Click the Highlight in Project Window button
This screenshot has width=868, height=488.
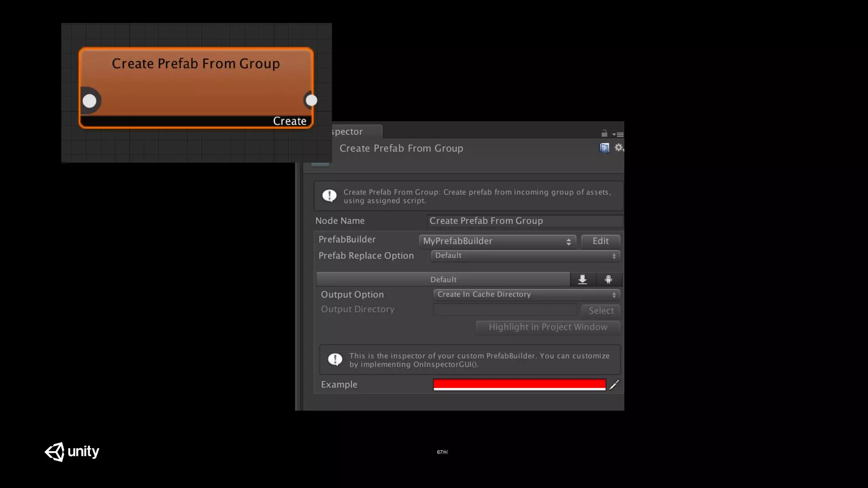[x=548, y=327]
